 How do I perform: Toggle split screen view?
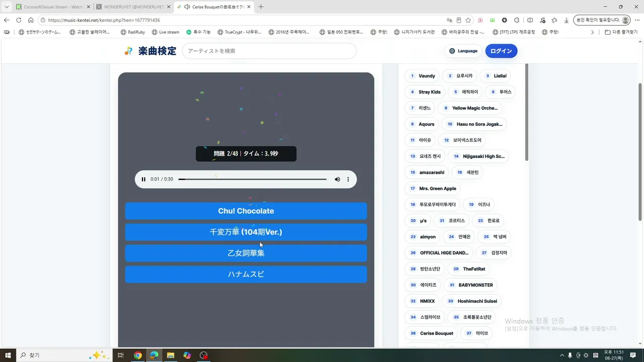click(530, 20)
